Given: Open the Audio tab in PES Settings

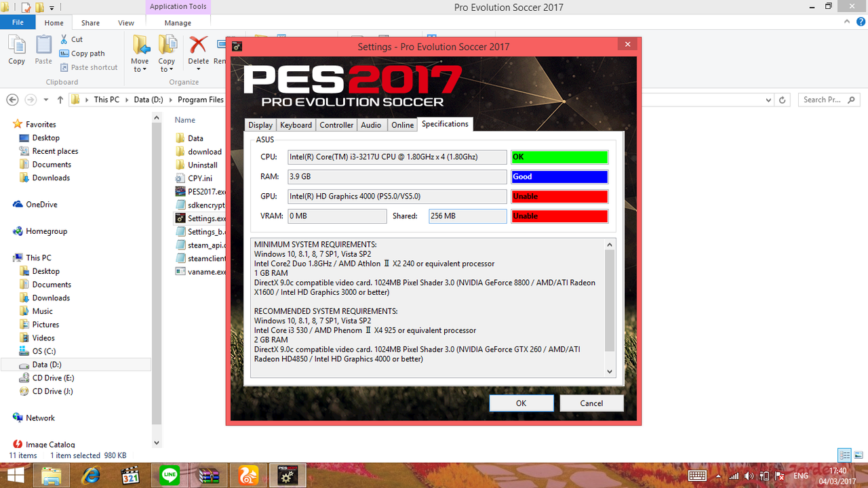Looking at the screenshot, I should tap(371, 125).
